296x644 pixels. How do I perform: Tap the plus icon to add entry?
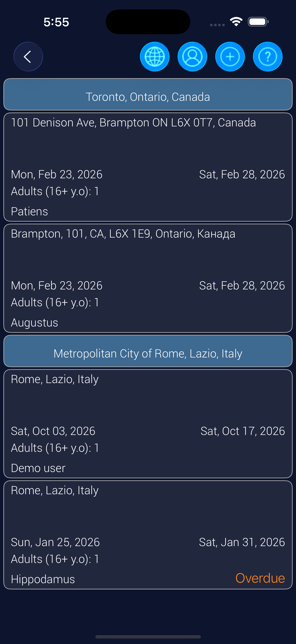[230, 57]
